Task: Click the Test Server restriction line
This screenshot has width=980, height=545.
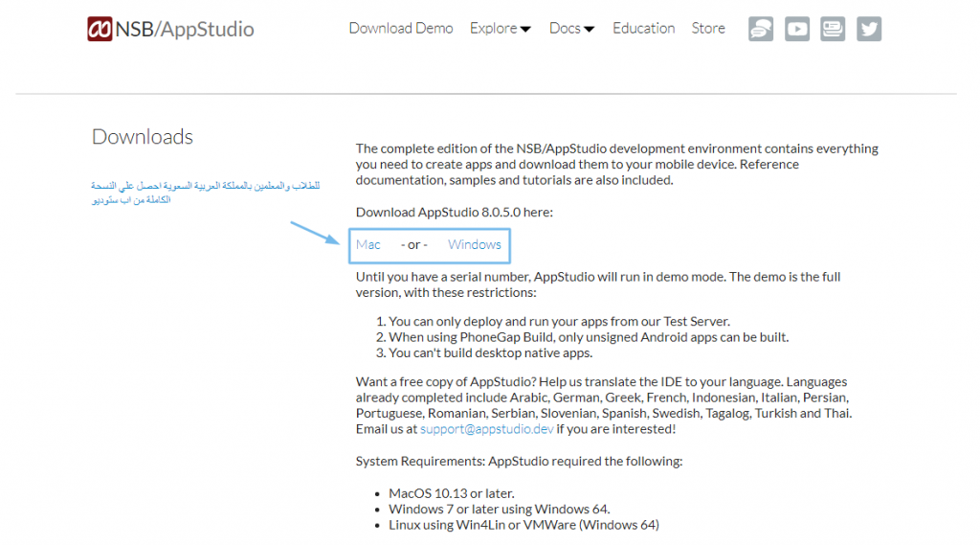Action: point(559,322)
